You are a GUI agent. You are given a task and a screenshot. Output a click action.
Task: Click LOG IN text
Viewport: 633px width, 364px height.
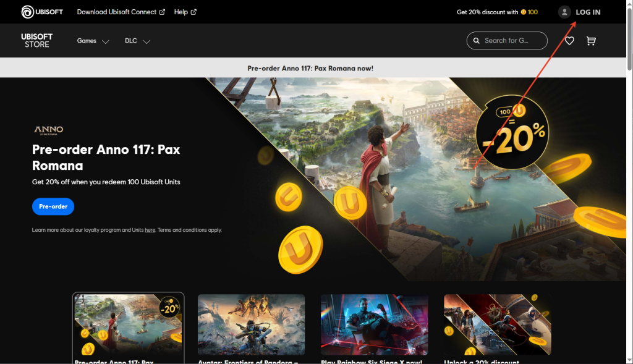tap(588, 12)
